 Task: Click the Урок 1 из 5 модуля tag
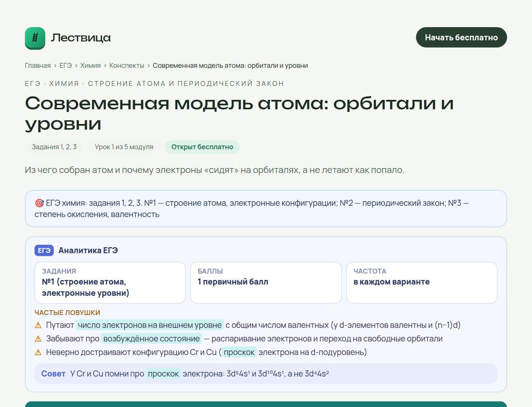point(124,147)
